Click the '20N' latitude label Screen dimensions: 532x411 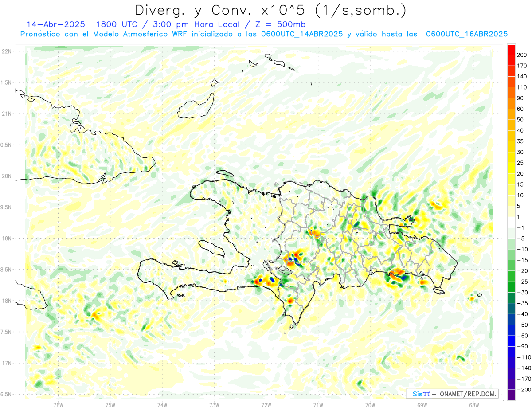coord(7,176)
